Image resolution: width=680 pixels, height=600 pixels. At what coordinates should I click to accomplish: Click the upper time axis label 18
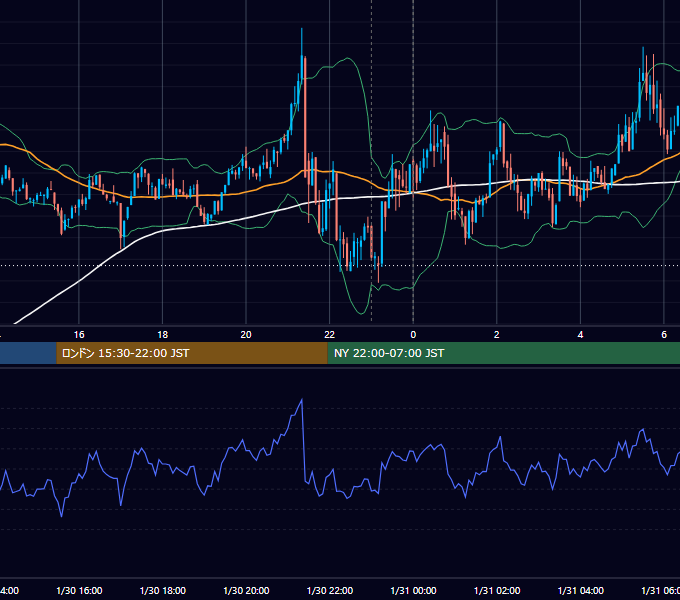(163, 335)
